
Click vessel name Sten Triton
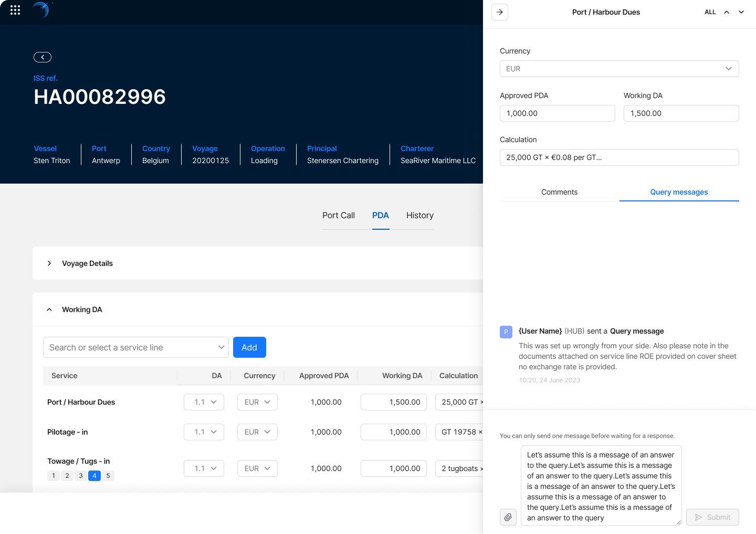tap(52, 161)
